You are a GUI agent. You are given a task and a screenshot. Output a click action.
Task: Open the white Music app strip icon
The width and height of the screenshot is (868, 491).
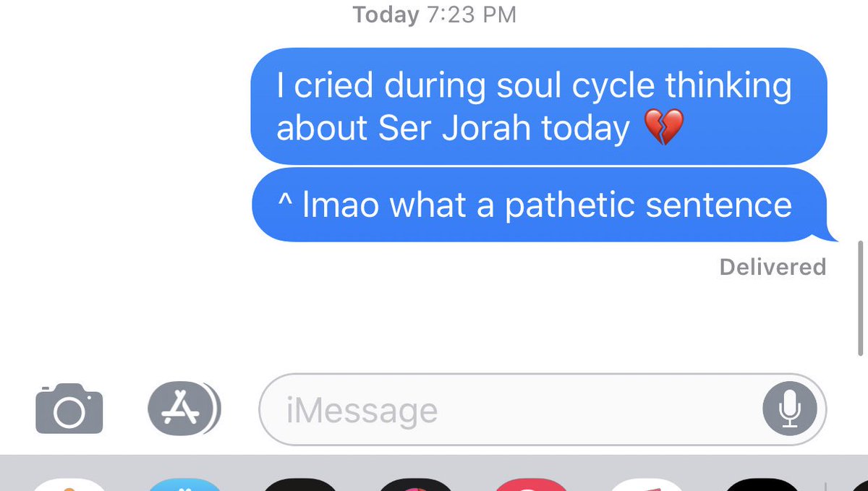click(x=647, y=484)
